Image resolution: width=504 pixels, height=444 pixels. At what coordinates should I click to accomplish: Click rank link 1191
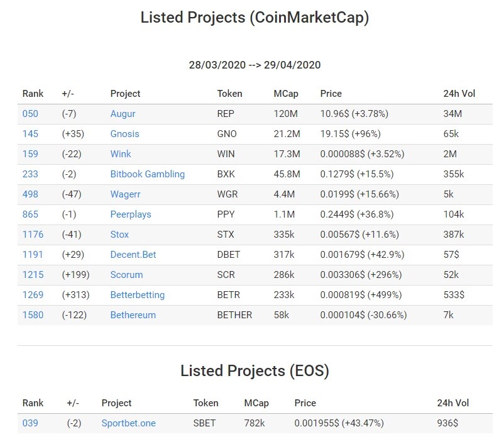click(33, 255)
